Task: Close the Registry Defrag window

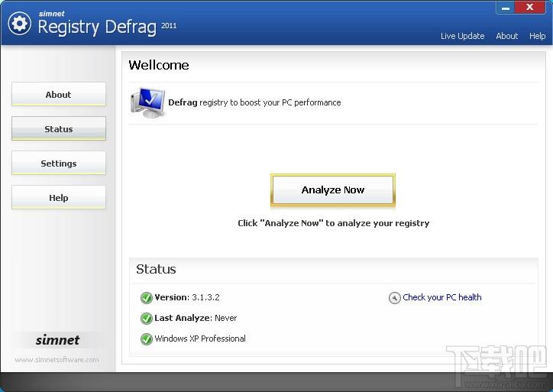Action: tap(530, 8)
